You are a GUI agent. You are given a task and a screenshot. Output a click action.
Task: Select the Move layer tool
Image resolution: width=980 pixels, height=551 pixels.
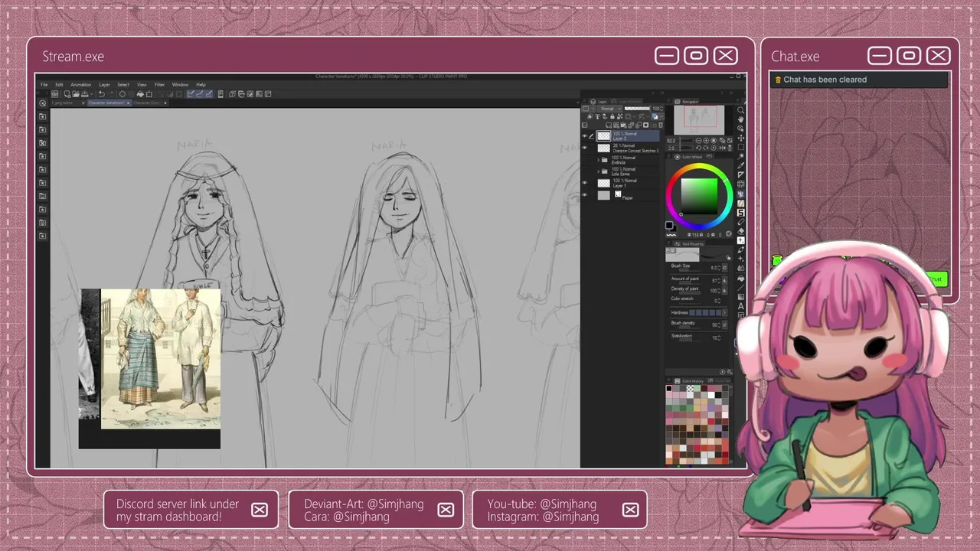tap(741, 138)
